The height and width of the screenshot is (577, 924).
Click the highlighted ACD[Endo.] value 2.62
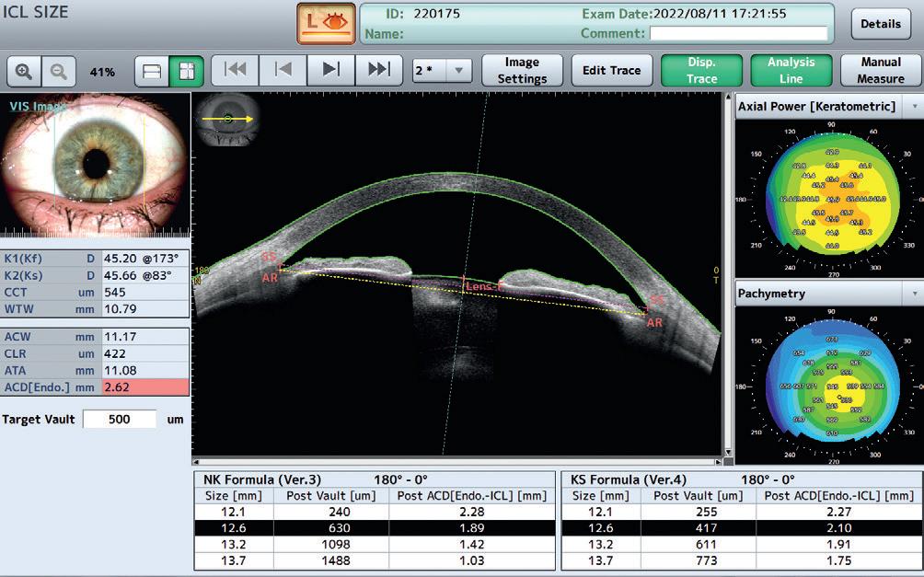point(145,387)
